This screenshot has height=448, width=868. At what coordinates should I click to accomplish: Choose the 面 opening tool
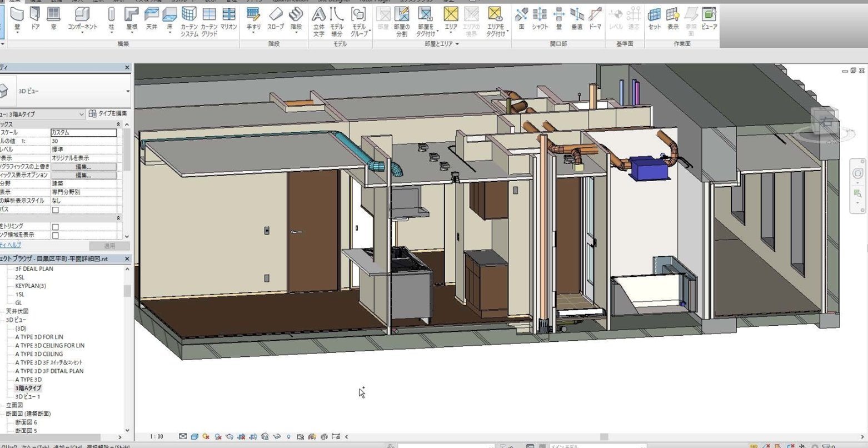coord(521,19)
